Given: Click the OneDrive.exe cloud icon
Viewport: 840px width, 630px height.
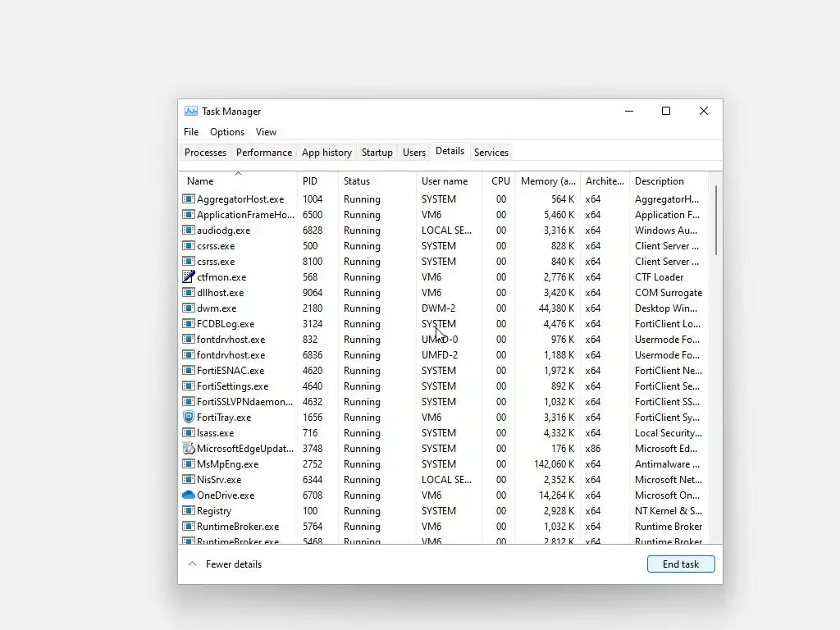Looking at the screenshot, I should [x=189, y=495].
